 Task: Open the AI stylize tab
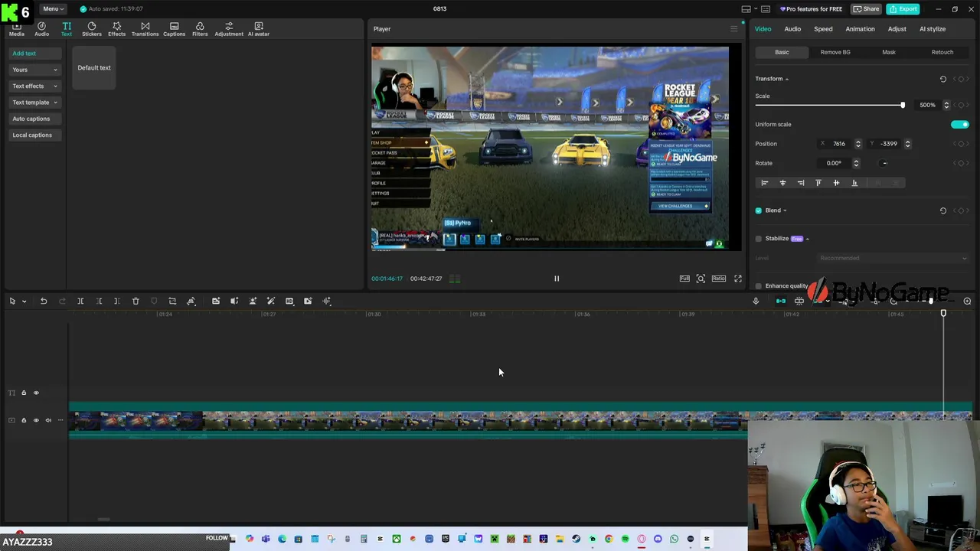(933, 29)
